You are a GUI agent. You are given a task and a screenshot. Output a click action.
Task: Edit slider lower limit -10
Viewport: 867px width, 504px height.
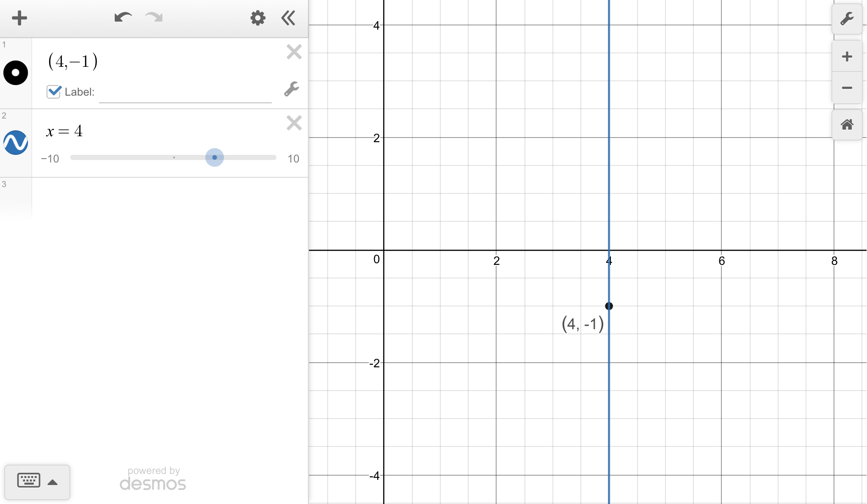click(50, 159)
